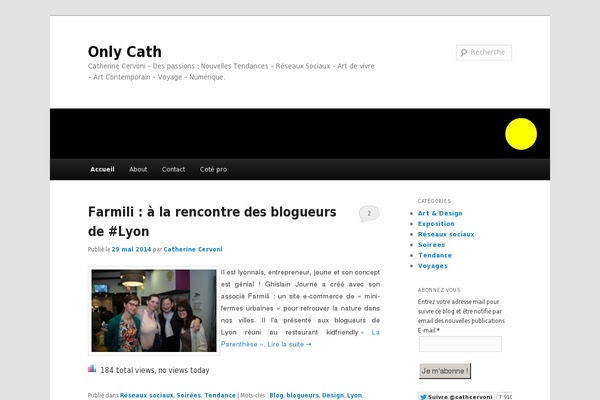
Task: Open the Exposition category
Action: (x=436, y=224)
